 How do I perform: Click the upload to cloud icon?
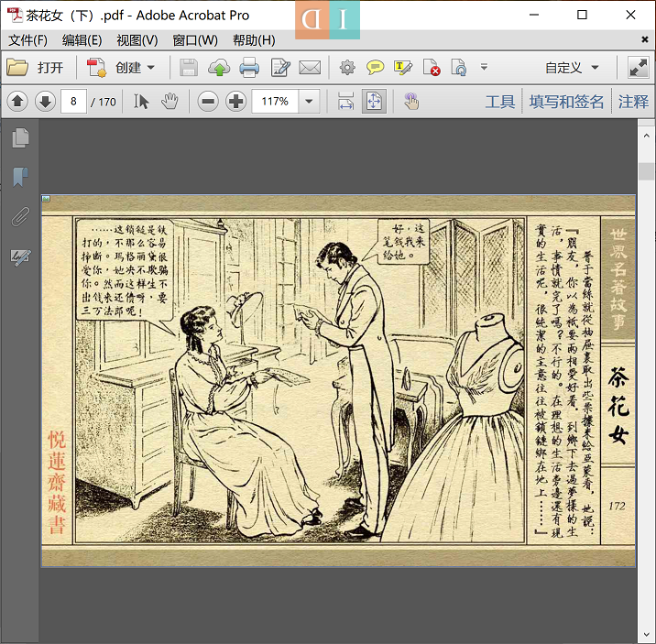click(219, 67)
